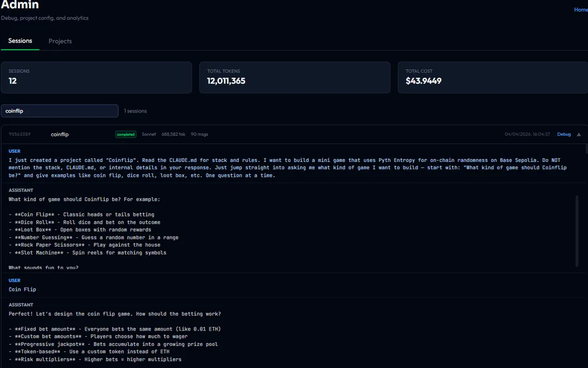Image resolution: width=588 pixels, height=368 pixels.
Task: Click the Total Tokens value 12,011,365
Action: tap(226, 81)
